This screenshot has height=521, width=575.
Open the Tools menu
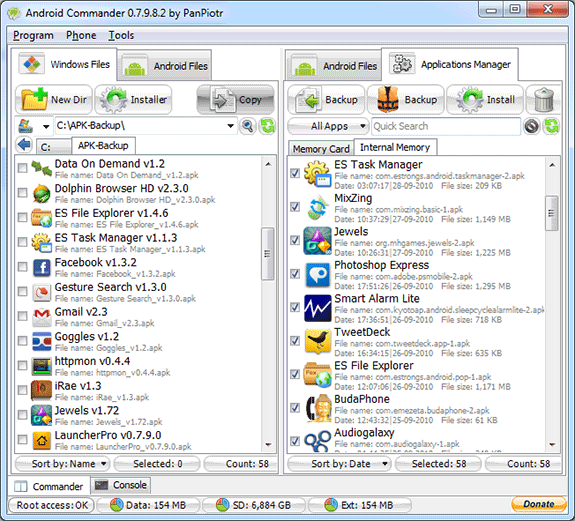(x=121, y=35)
